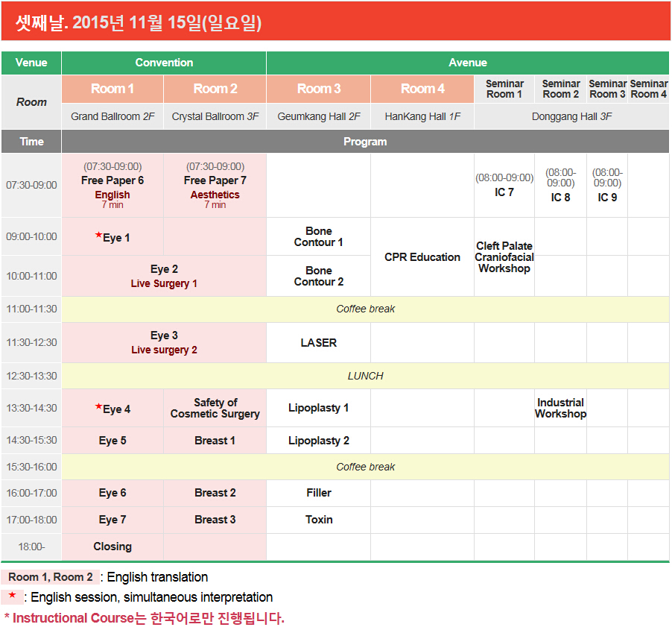Click the IC 9 course cell

[607, 185]
